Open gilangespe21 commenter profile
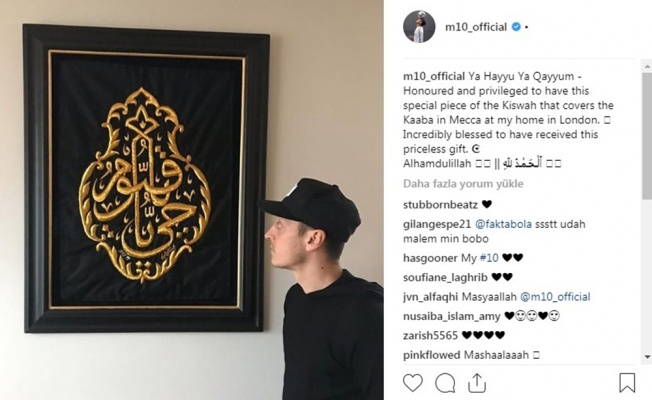The image size is (652, 400). pyautogui.click(x=437, y=225)
